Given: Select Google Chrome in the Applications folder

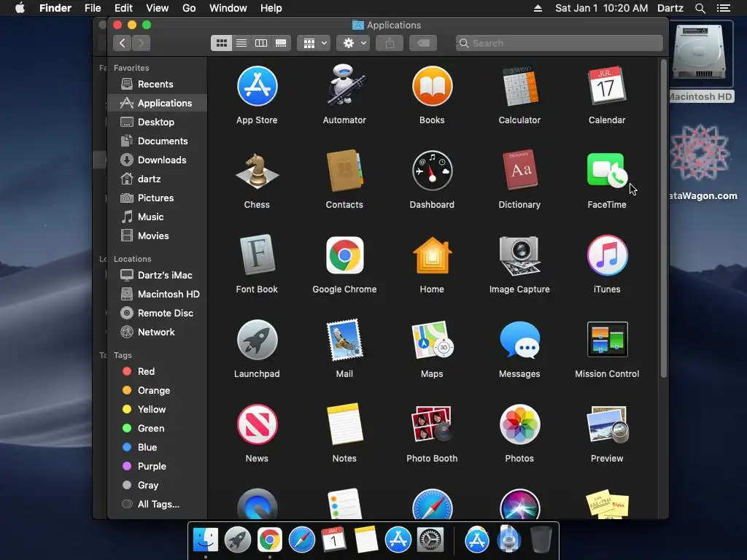Looking at the screenshot, I should [344, 255].
